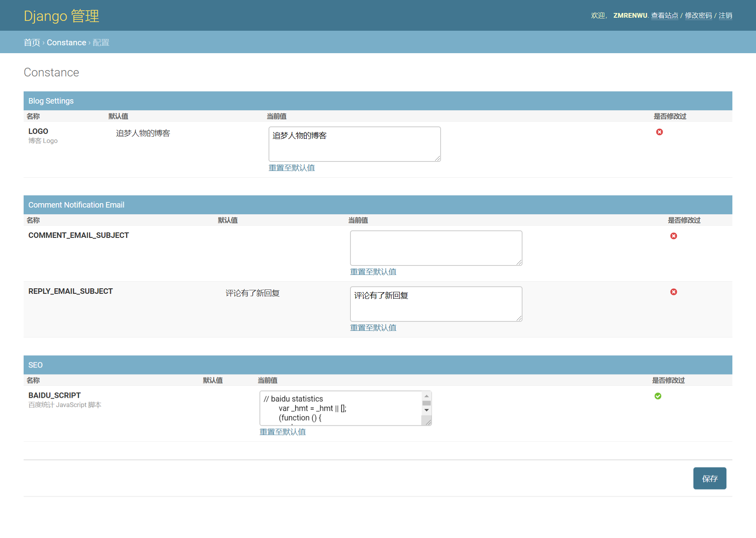Reset REPLY_EMAIL_SUBJECT to default value
The image size is (756, 538).
pyautogui.click(x=373, y=328)
